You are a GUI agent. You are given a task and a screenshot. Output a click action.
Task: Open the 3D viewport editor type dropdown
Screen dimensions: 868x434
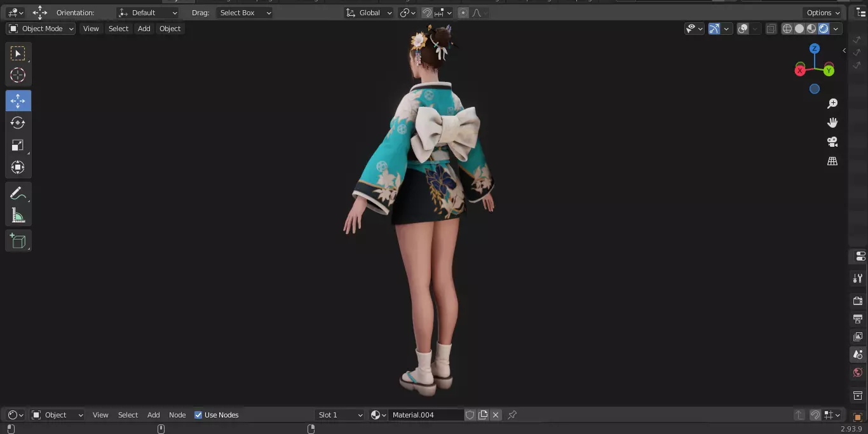click(15, 13)
